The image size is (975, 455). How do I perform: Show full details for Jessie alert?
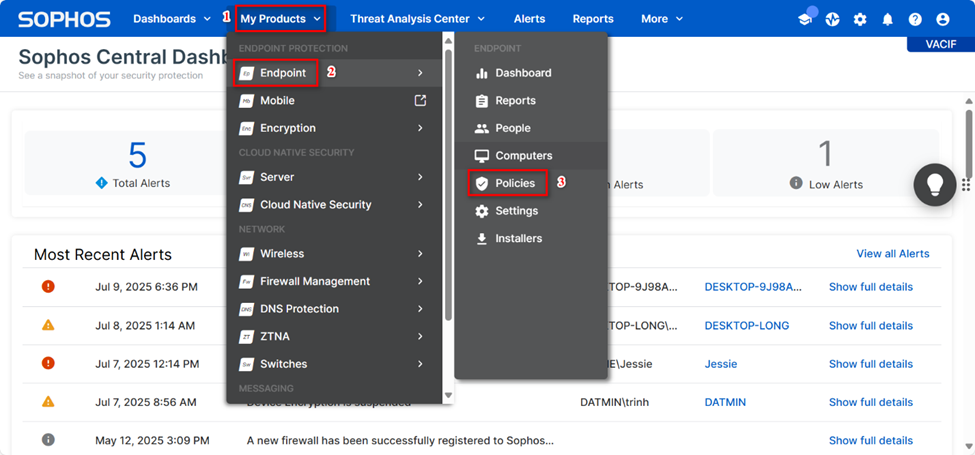870,364
